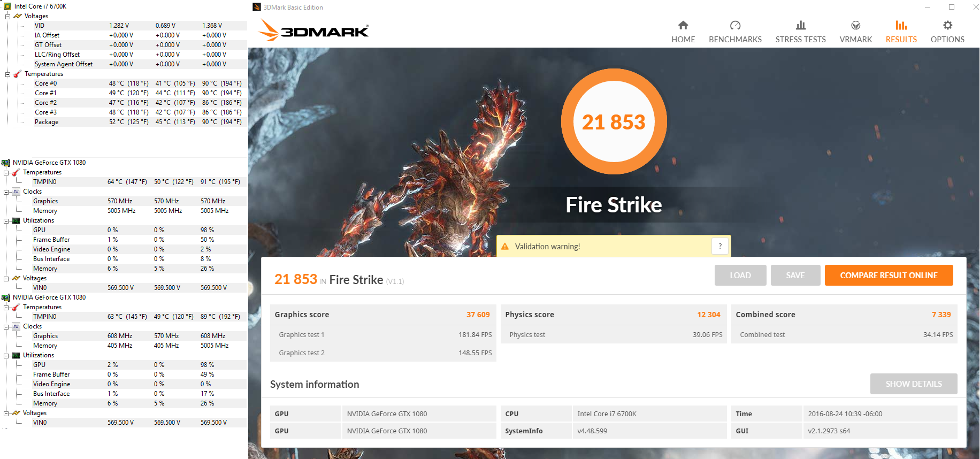Click the SystemInfo version 'v4.48.599'
Screen dimensions: 980x459
(x=592, y=431)
